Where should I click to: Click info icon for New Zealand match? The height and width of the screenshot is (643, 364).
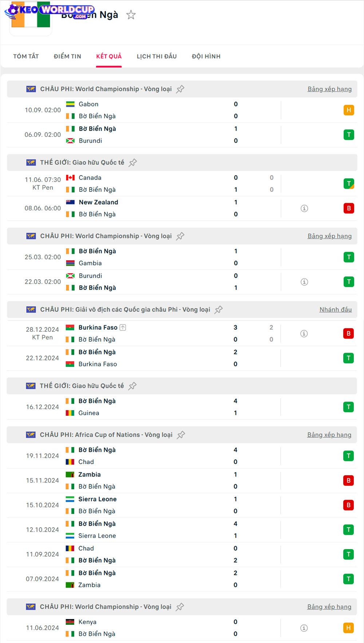(x=304, y=208)
